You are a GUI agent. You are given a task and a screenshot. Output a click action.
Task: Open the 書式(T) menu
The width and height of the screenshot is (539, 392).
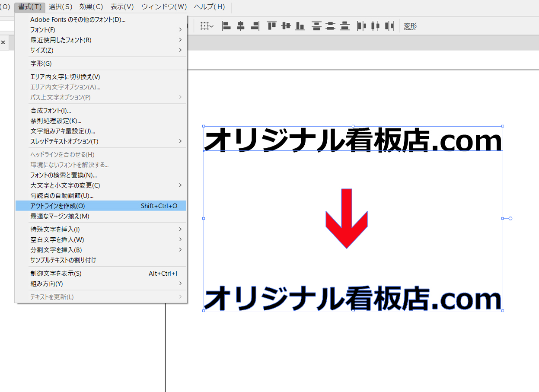coord(30,7)
